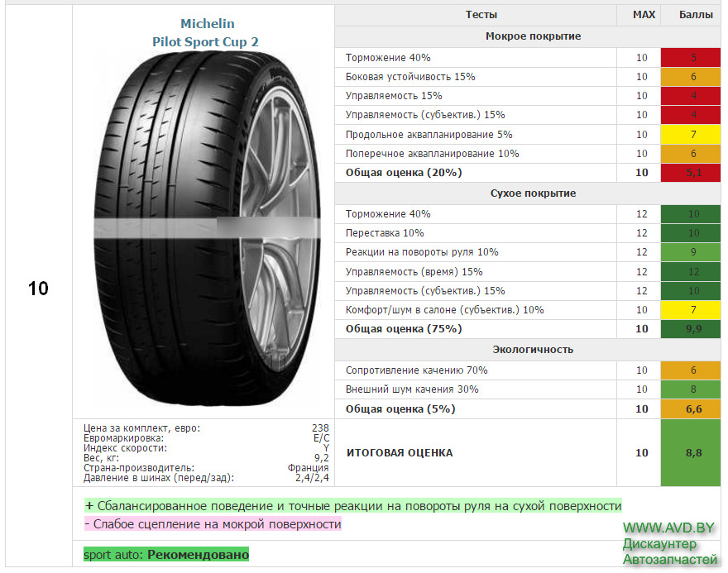Click the weight value 9,2

[321, 458]
